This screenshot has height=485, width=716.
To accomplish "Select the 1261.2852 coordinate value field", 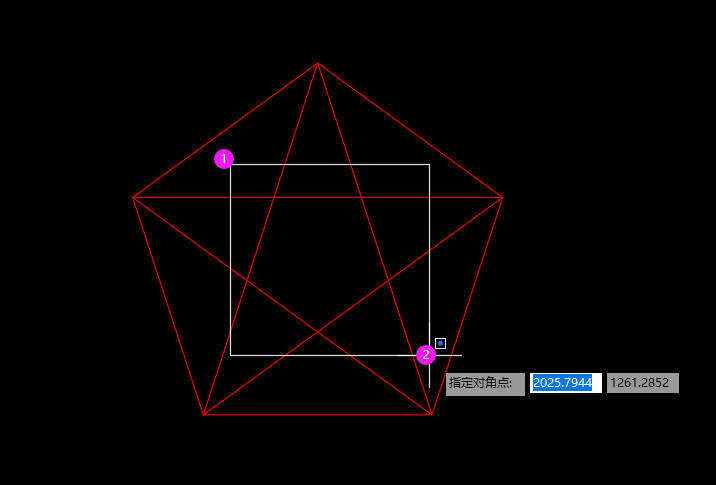I will (x=642, y=383).
